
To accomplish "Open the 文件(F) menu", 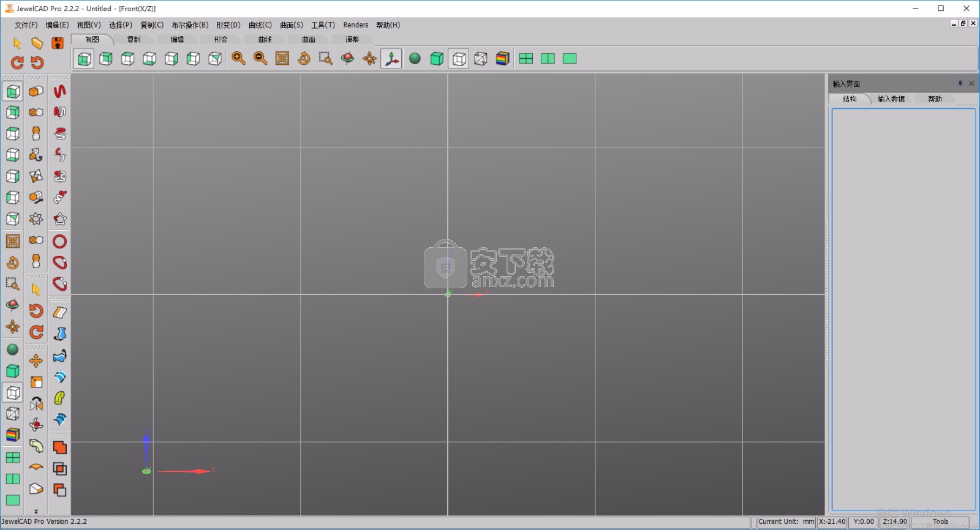I will click(x=26, y=25).
